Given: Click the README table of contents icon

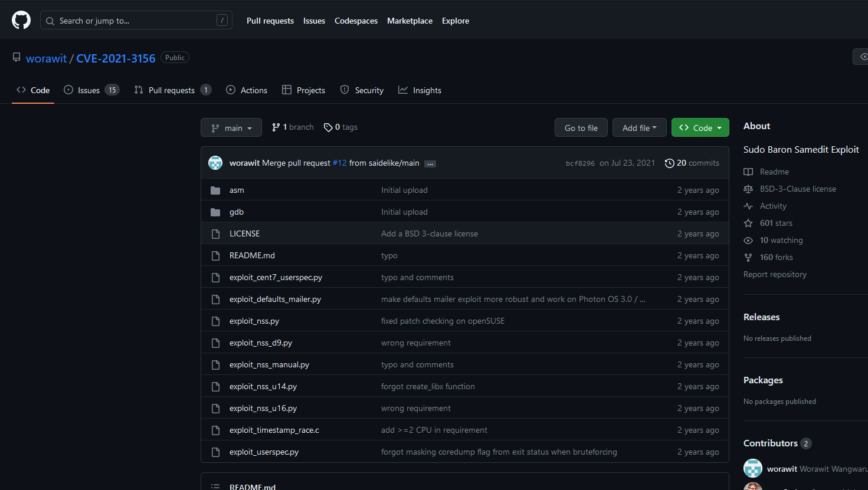Looking at the screenshot, I should (215, 486).
